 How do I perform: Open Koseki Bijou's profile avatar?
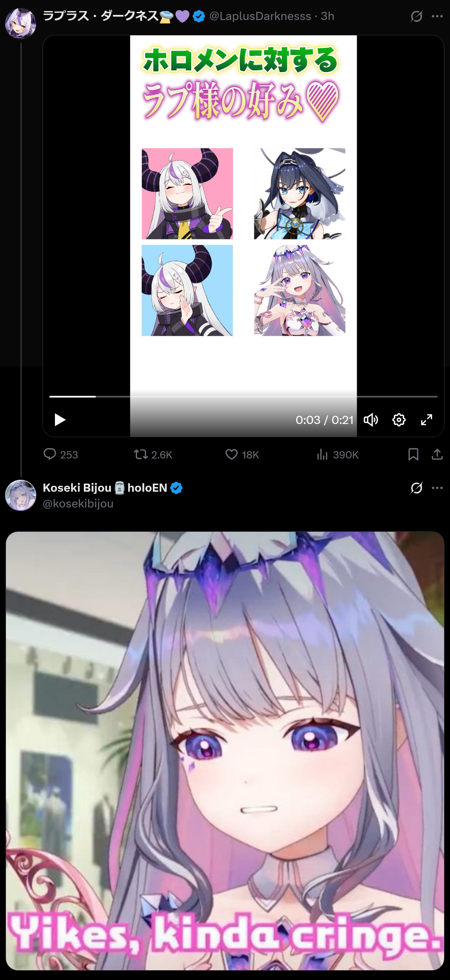pos(20,495)
